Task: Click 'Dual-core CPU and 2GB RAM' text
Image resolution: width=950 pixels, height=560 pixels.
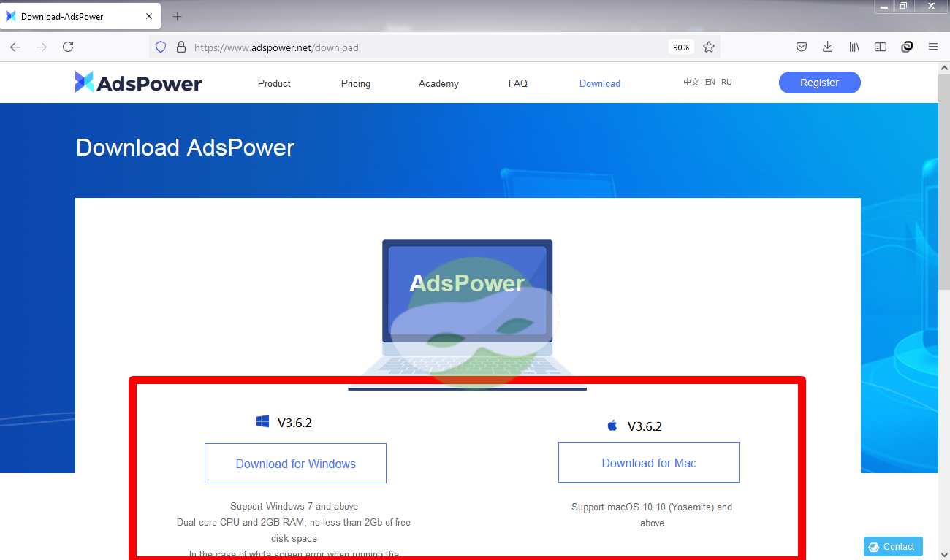Action: 241,522
